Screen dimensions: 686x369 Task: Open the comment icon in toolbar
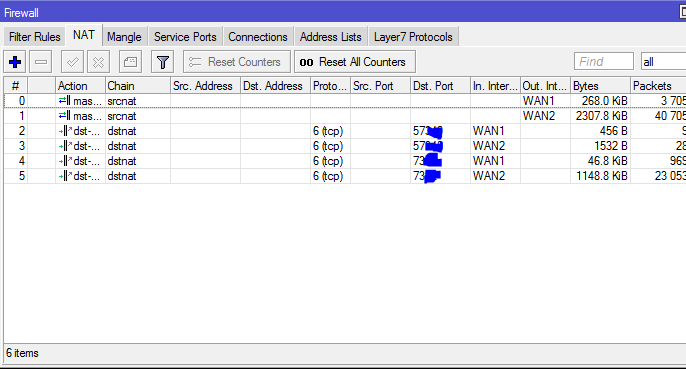point(130,62)
